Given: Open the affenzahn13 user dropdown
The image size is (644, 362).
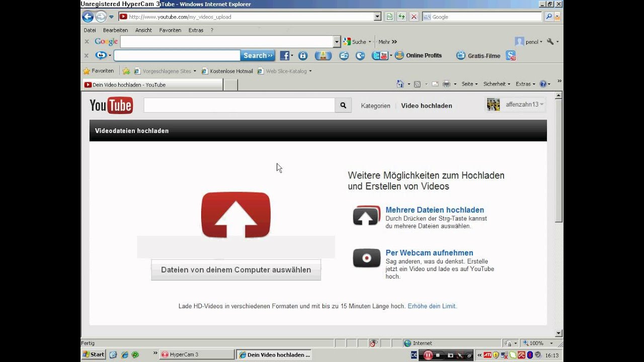Looking at the screenshot, I should coord(516,105).
